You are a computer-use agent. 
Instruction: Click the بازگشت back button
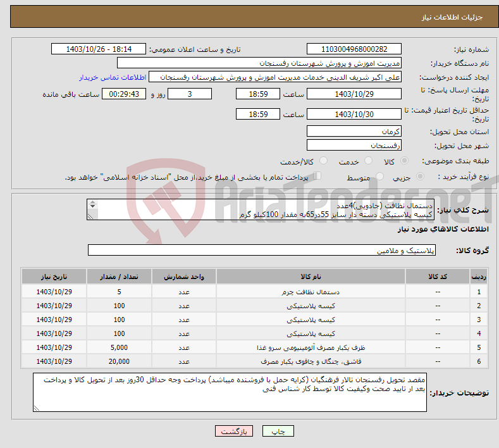tap(234, 431)
